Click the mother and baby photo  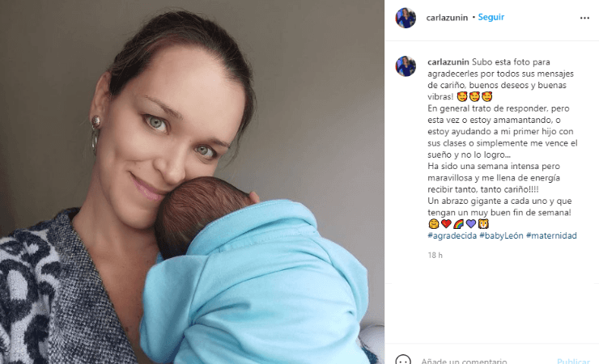(192, 182)
